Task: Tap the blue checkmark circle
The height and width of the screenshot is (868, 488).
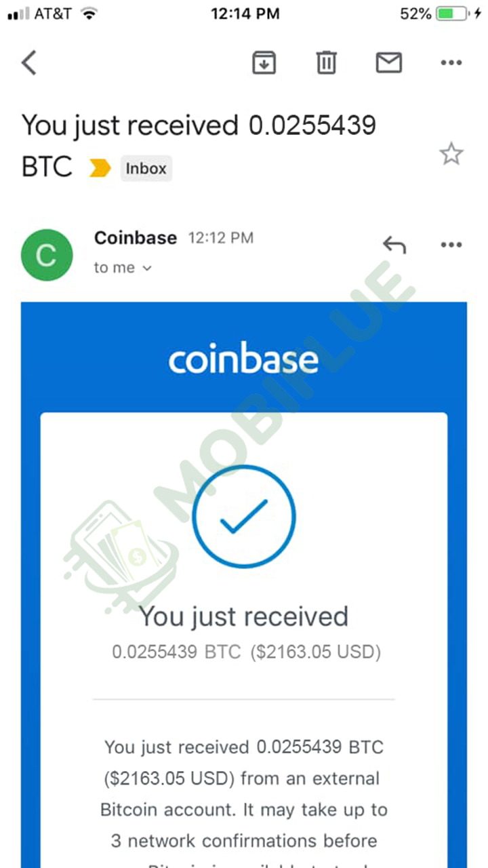Action: [x=244, y=517]
